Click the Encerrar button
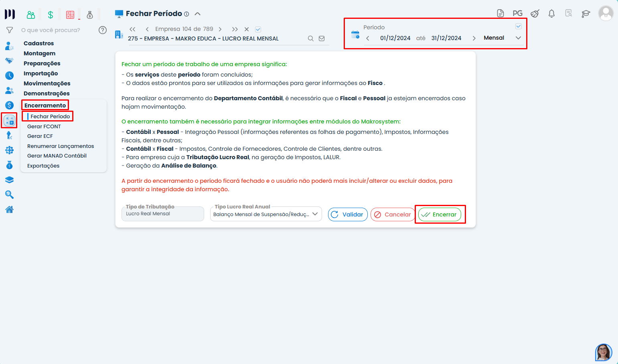This screenshot has width=618, height=364. pyautogui.click(x=440, y=214)
